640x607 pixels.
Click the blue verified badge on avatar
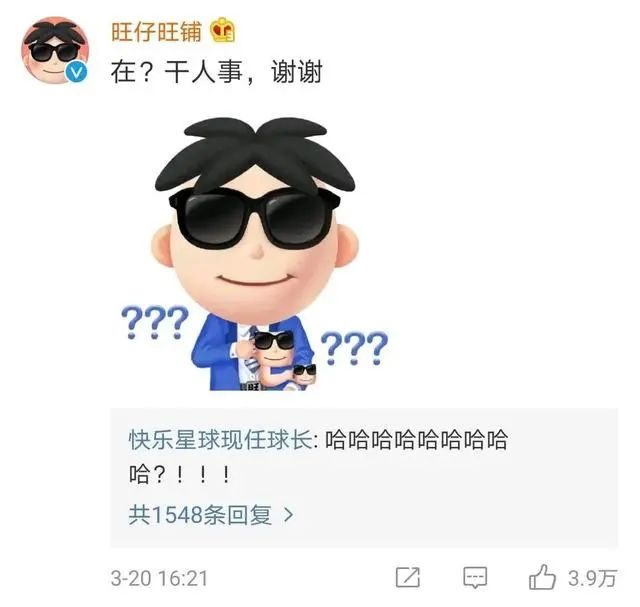click(76, 72)
